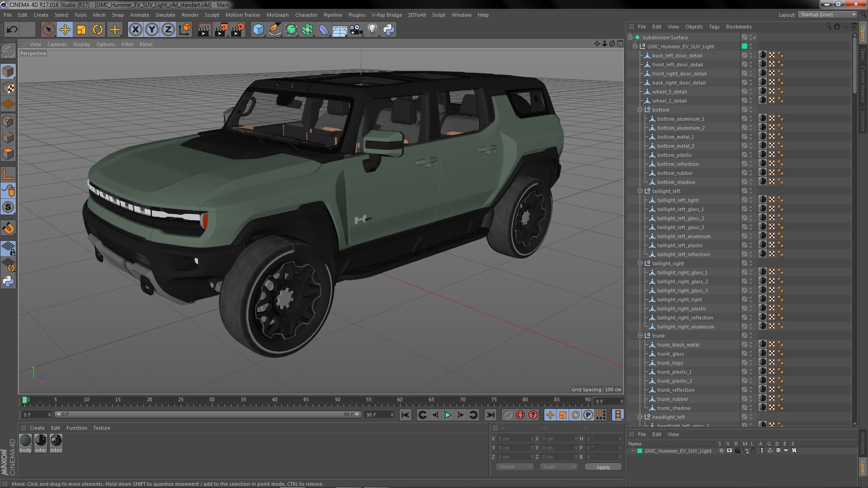Toggle visibility dots for trunk_glass
The height and width of the screenshot is (488, 868).
(x=750, y=354)
